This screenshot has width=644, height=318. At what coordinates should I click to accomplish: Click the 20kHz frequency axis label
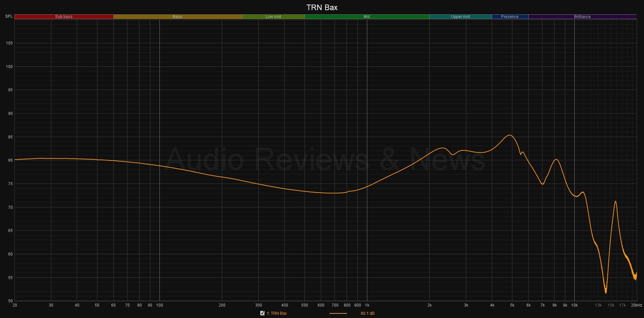636,305
